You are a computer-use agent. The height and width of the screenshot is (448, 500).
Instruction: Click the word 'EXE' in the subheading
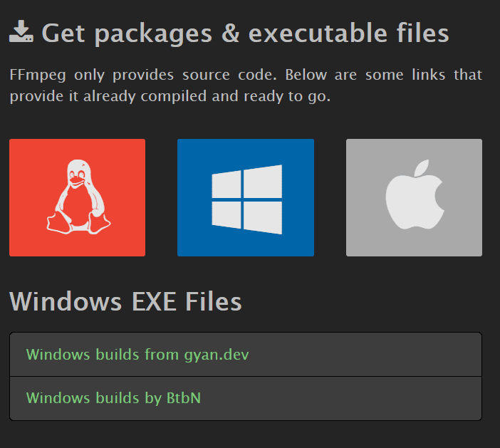(154, 301)
